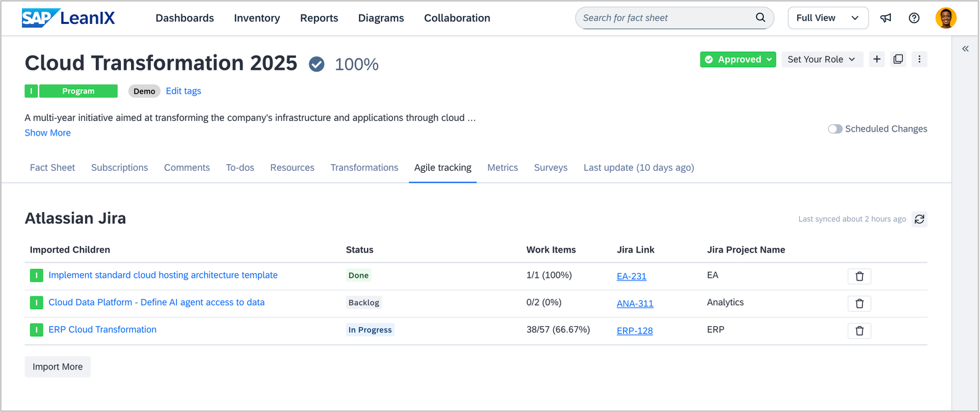Expand the description with Show More

(x=48, y=133)
